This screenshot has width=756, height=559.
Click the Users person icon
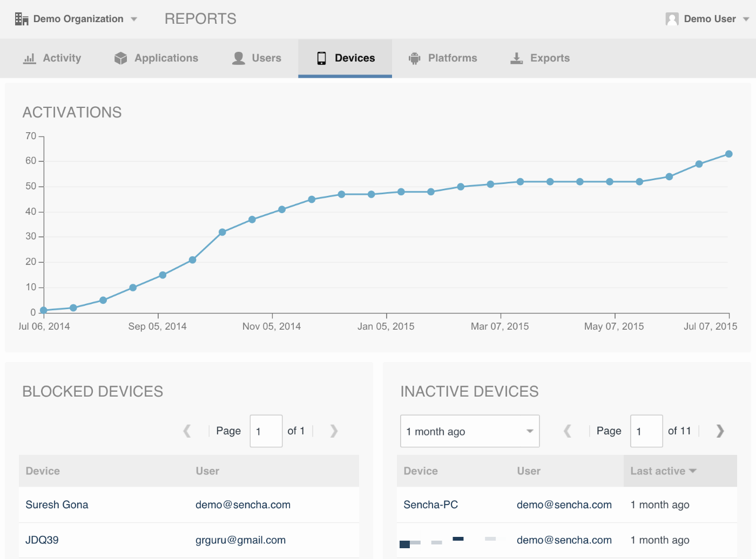pos(239,58)
